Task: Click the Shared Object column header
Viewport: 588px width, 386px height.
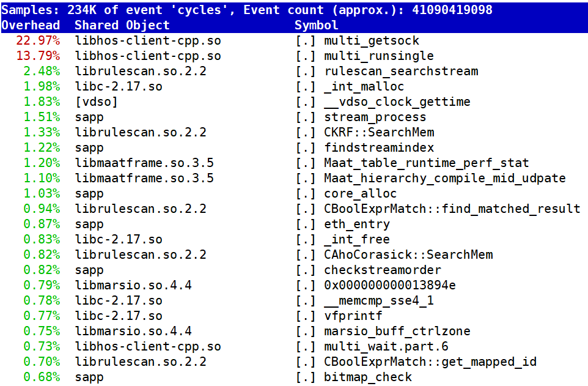Action: pos(122,25)
